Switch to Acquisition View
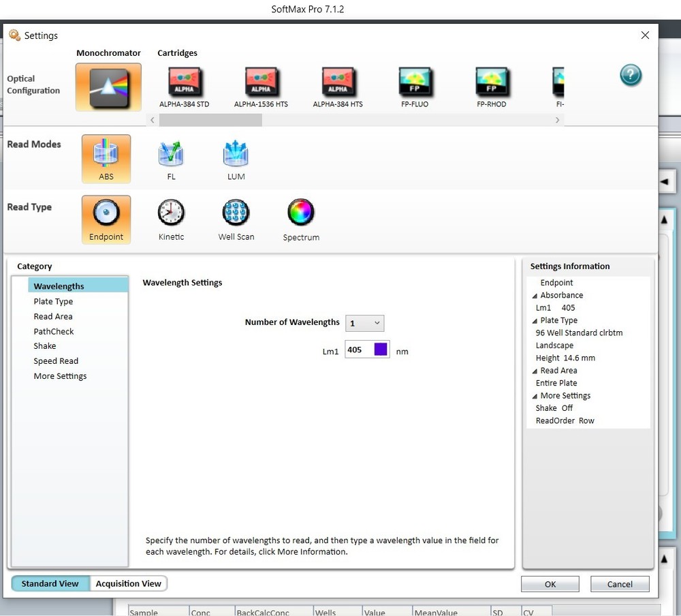681x616 pixels. 128,583
